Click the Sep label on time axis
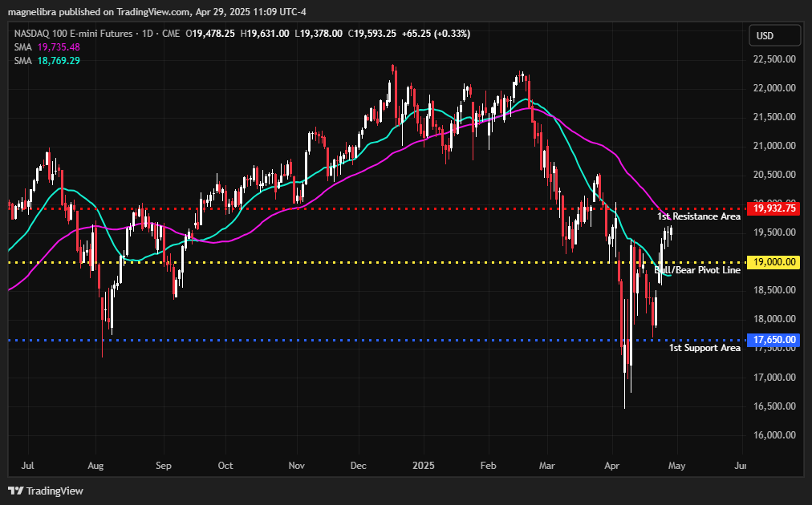The height and width of the screenshot is (505, 812). click(163, 466)
